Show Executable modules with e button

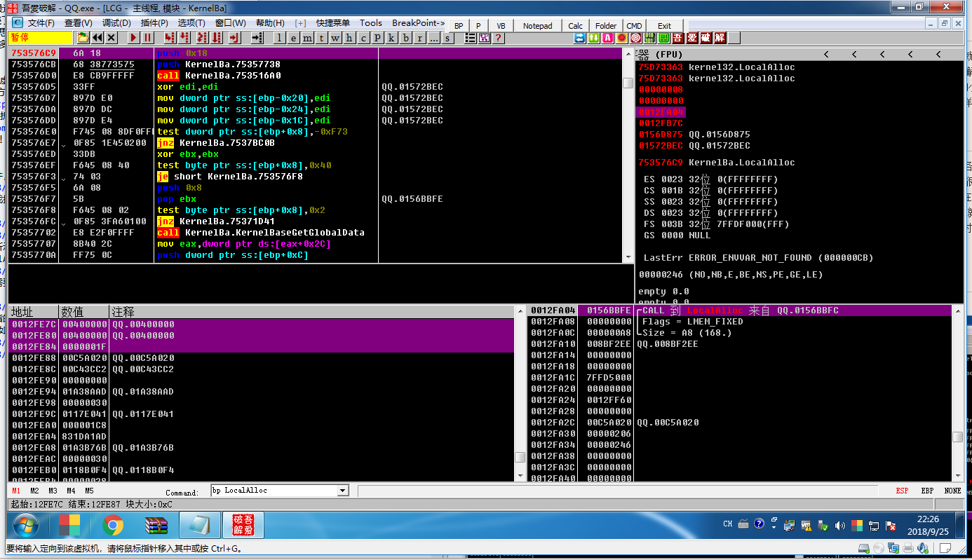point(293,38)
